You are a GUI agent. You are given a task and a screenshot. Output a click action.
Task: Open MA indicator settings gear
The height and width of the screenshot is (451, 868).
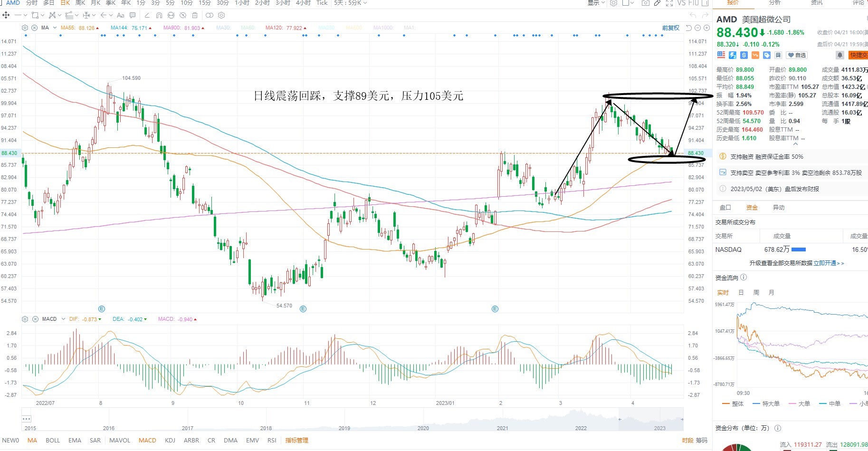point(25,28)
